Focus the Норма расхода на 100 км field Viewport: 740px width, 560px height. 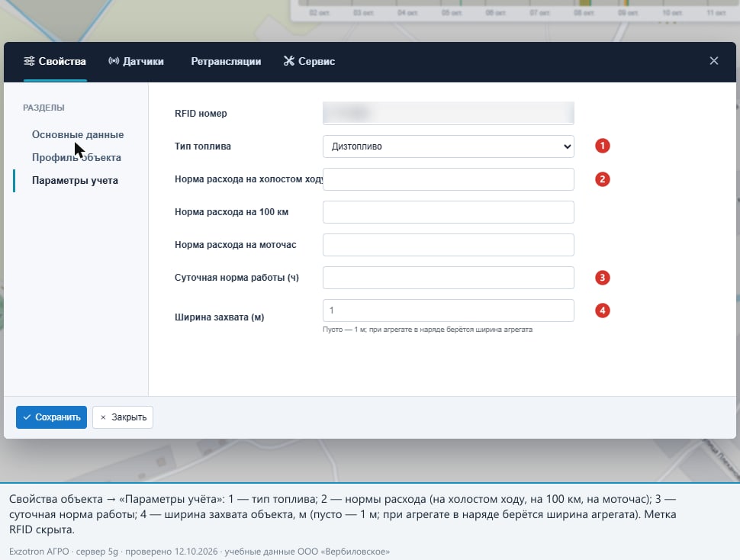(x=449, y=212)
